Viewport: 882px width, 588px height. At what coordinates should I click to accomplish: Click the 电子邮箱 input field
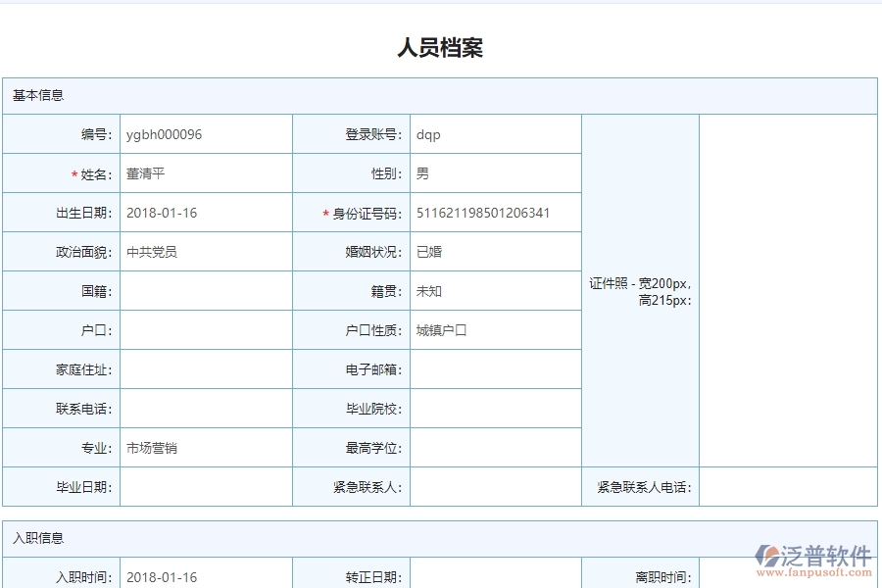(493, 369)
